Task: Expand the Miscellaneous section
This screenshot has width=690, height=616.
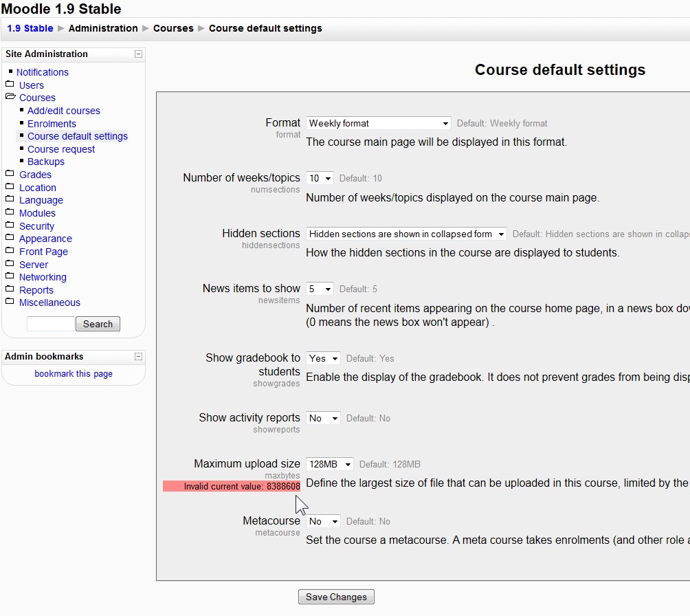Action: click(x=49, y=303)
